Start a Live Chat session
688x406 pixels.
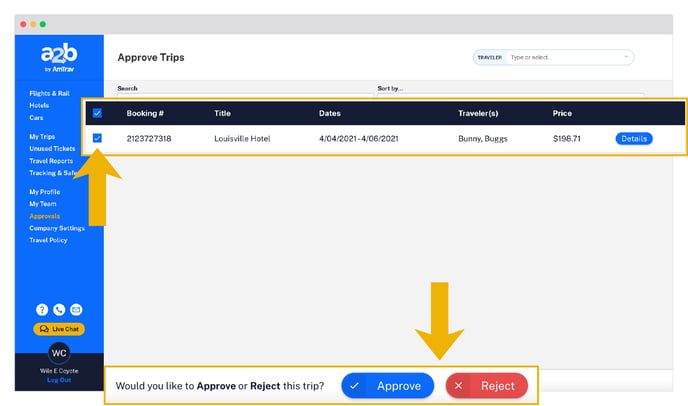coord(59,329)
